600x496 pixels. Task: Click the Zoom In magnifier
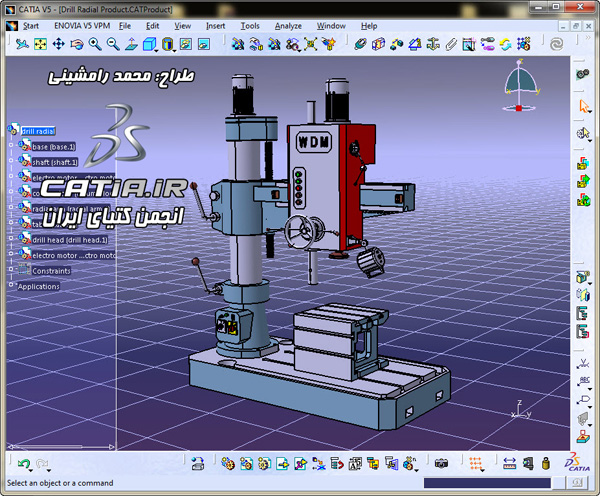tap(95, 44)
